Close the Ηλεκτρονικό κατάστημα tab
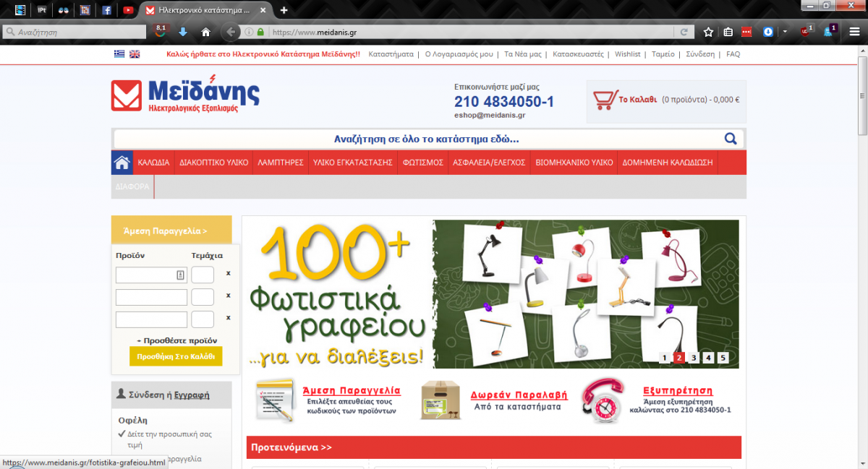This screenshot has height=469, width=868. pos(263,10)
